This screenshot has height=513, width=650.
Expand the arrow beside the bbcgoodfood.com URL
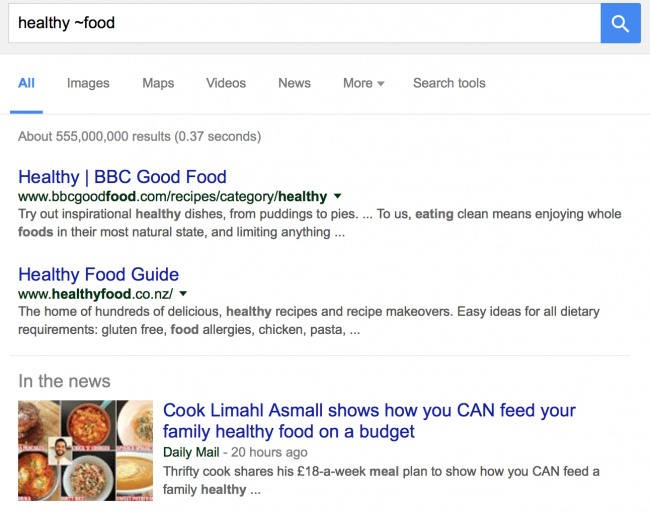coord(338,196)
